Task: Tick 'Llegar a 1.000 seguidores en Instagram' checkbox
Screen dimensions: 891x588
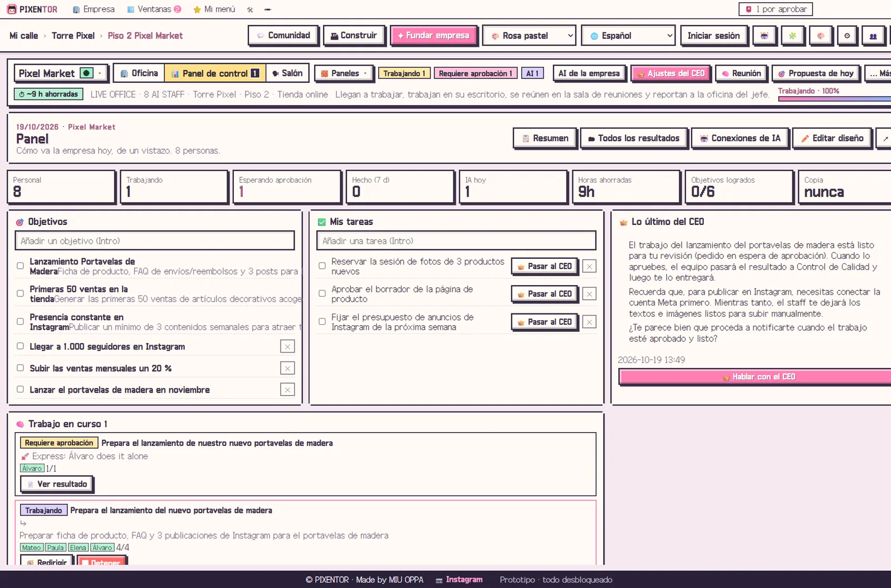Action: click(20, 346)
